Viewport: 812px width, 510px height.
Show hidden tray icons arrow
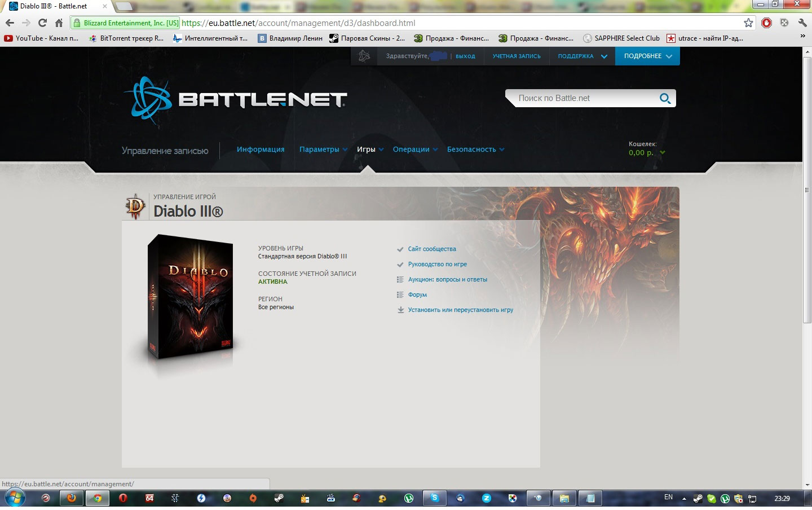tap(684, 499)
